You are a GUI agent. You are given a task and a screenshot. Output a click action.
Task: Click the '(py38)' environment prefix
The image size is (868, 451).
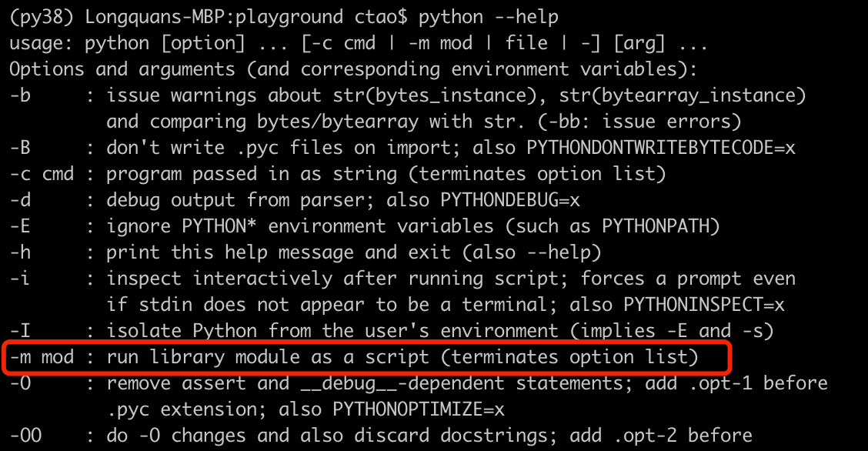point(42,17)
